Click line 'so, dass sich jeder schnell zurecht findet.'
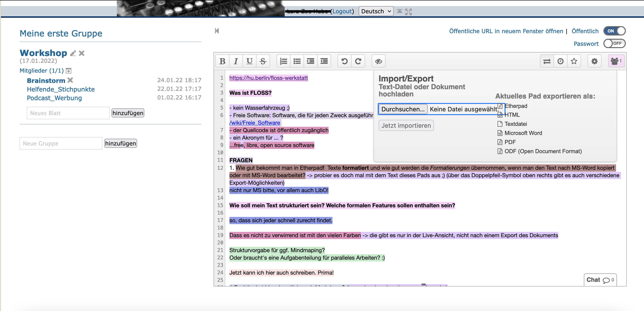 tap(281, 220)
